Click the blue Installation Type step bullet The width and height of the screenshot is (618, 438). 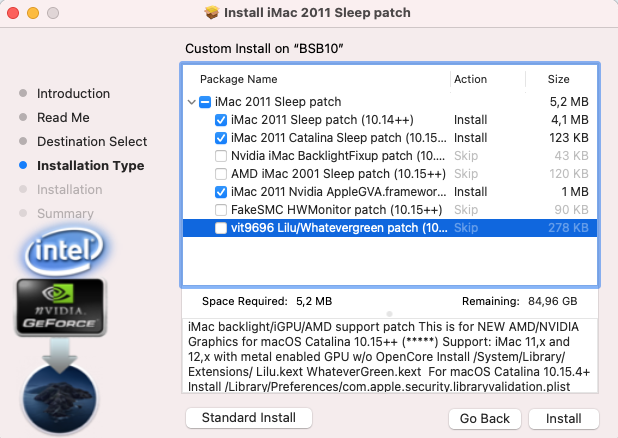point(23,166)
